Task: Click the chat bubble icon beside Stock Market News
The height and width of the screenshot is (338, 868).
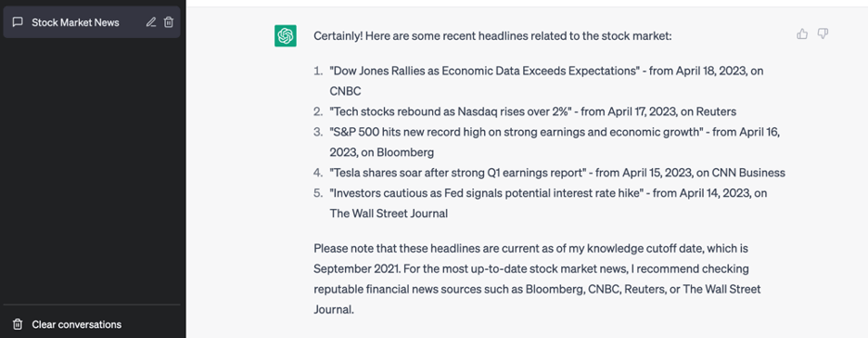Action: click(18, 22)
